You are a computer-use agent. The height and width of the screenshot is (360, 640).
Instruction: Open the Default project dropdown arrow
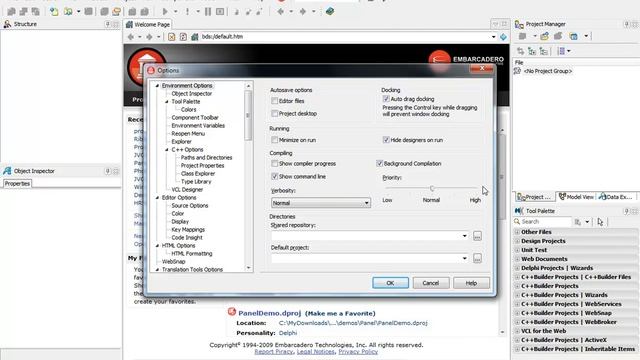pos(464,258)
